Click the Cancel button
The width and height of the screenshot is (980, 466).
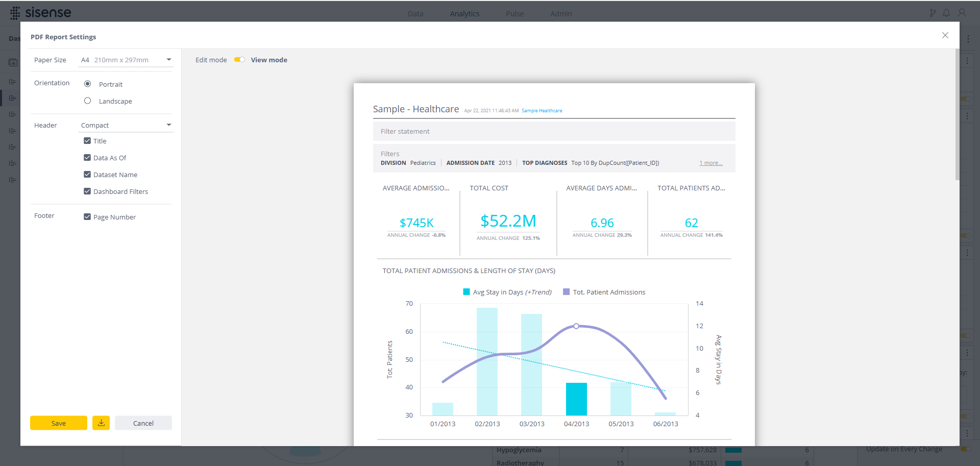pos(143,423)
